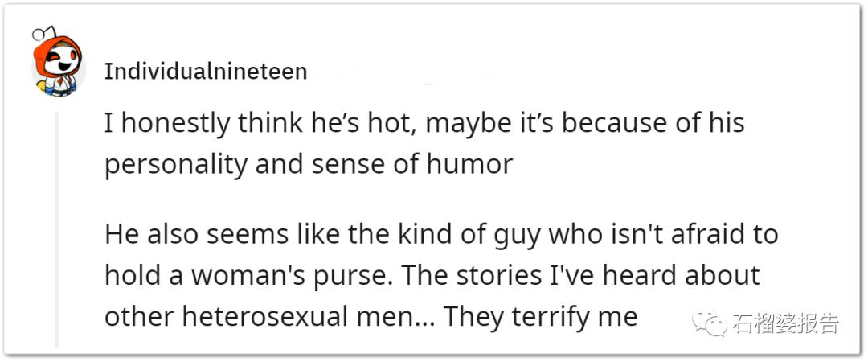Click the line starting "hold a woman's purse"

(x=432, y=275)
